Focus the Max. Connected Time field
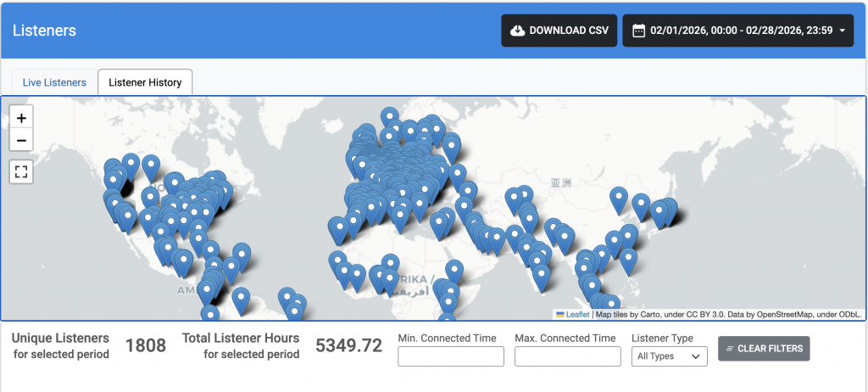This screenshot has width=868, height=392. point(567,356)
